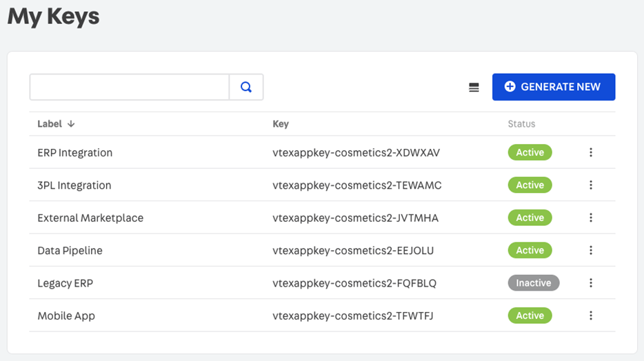Open actions menu for Legacy ERP
This screenshot has width=644, height=361.
591,282
